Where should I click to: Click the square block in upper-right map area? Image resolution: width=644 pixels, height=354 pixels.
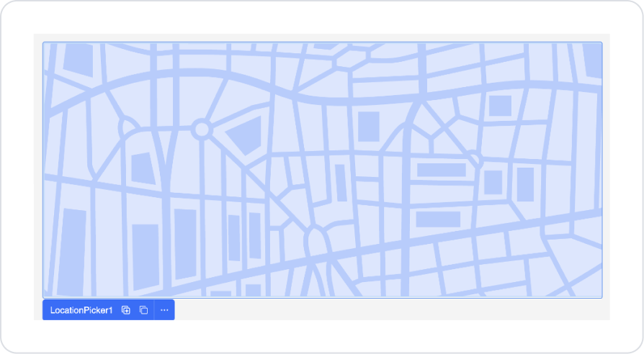click(x=500, y=106)
